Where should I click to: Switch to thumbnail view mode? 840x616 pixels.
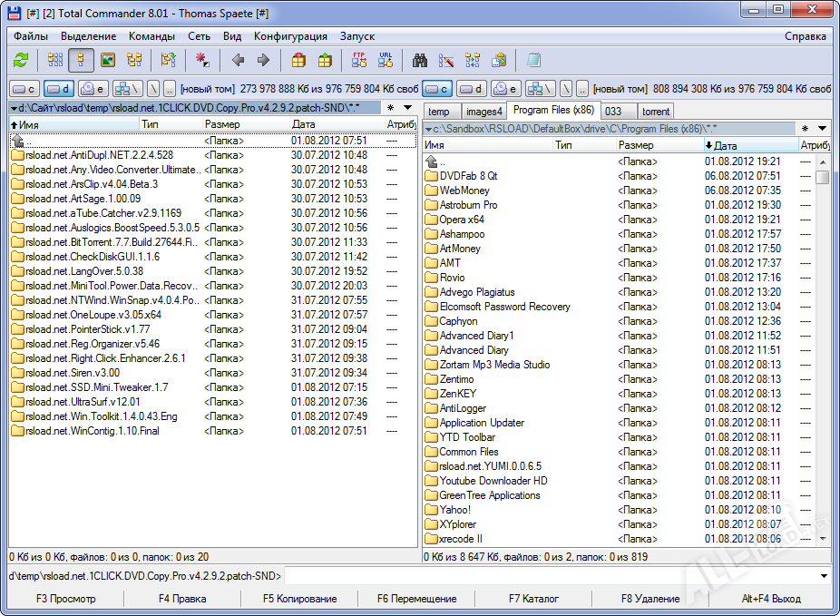click(x=108, y=61)
